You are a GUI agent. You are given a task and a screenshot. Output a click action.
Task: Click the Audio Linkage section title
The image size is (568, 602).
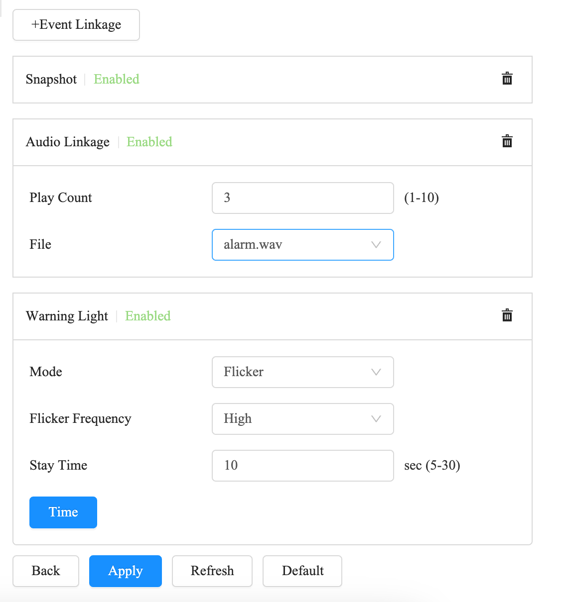(x=68, y=142)
